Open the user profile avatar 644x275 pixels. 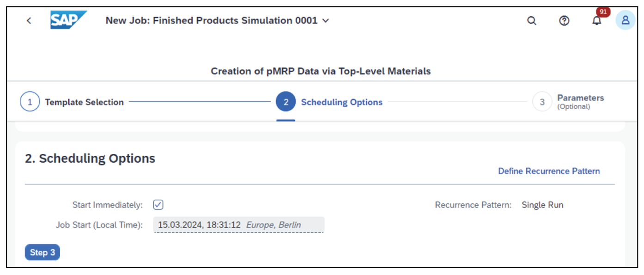(x=625, y=20)
